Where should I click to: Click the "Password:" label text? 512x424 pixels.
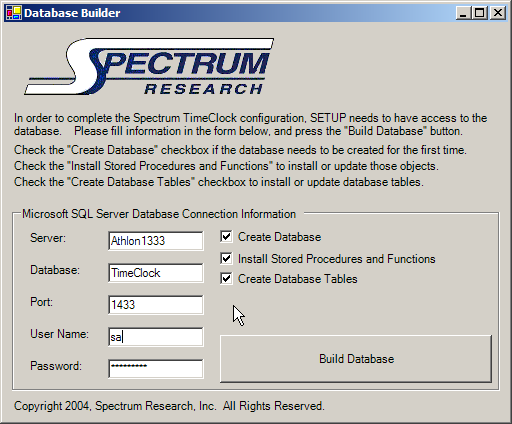[56, 366]
